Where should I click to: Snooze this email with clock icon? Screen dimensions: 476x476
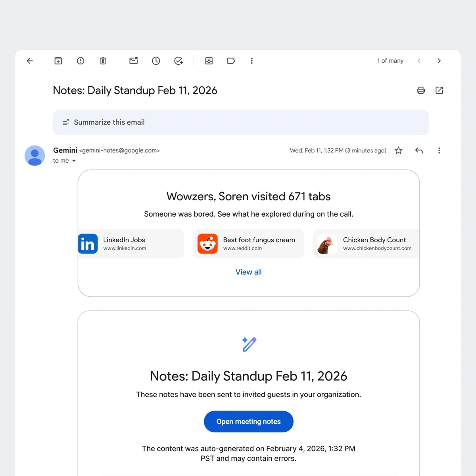pos(156,61)
